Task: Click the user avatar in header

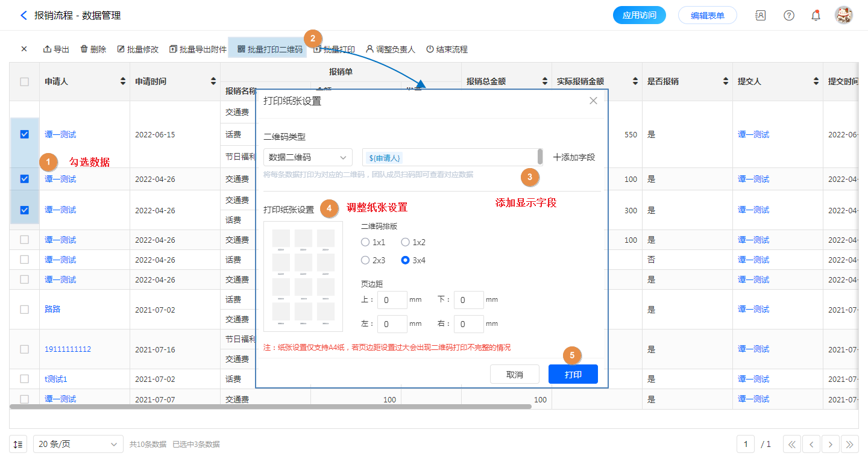Action: tap(843, 16)
